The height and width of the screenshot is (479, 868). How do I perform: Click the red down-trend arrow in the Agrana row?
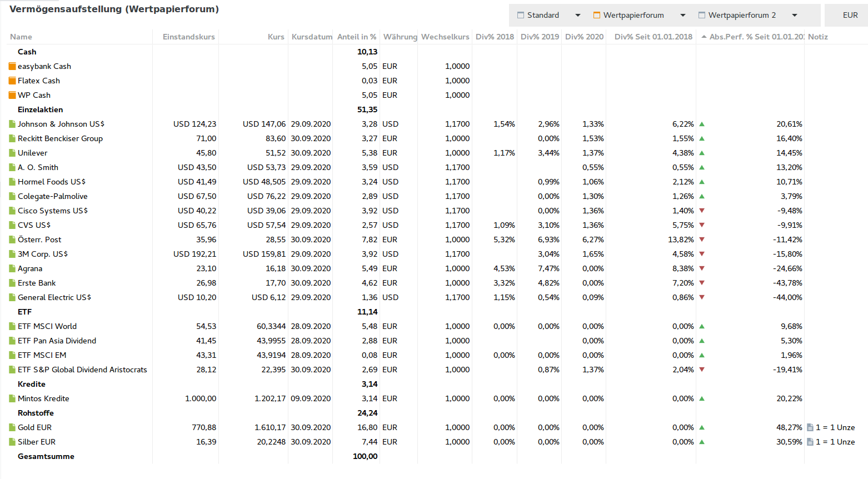coord(702,268)
